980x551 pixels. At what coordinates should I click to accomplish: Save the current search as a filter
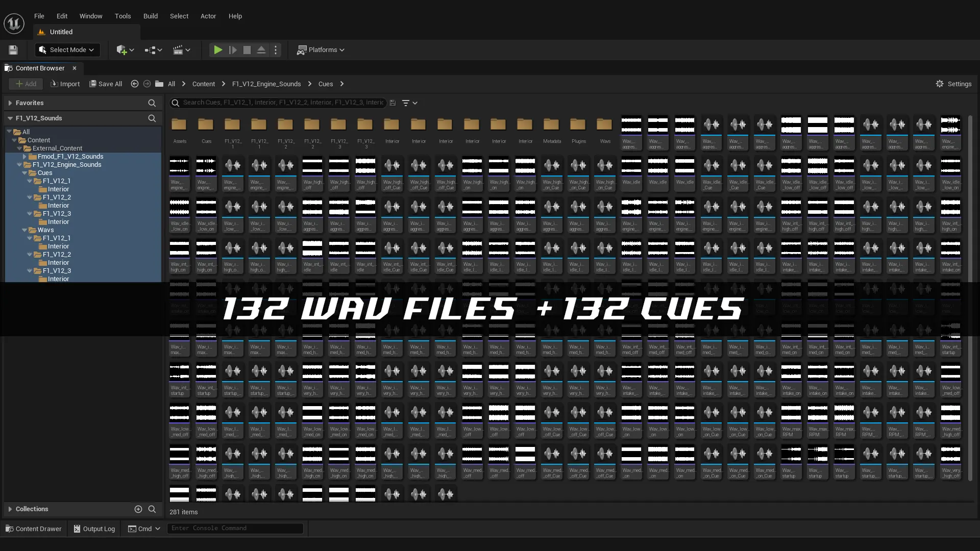393,103
